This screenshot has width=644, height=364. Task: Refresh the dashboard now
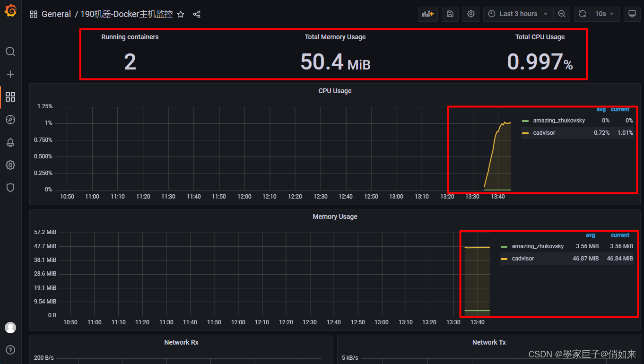pyautogui.click(x=583, y=14)
